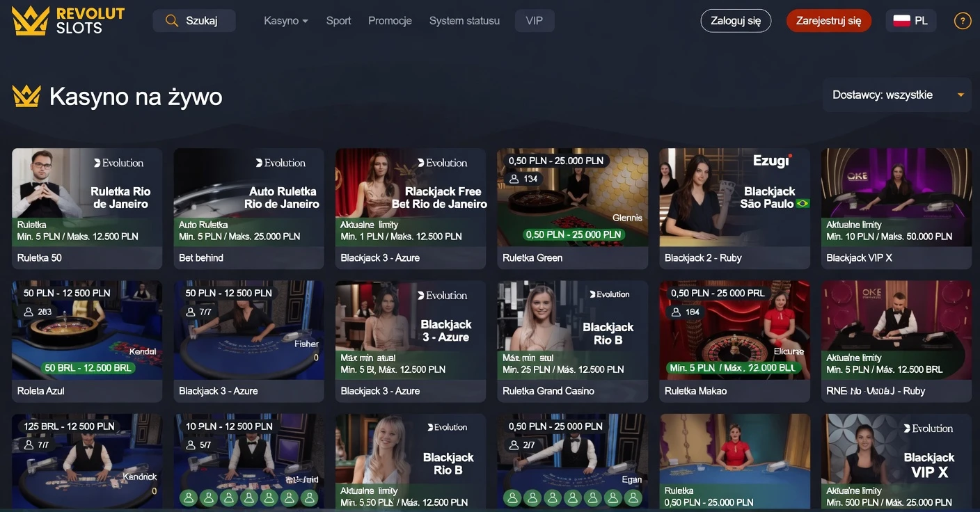
Task: Click the Zaloguj się button
Action: 736,21
